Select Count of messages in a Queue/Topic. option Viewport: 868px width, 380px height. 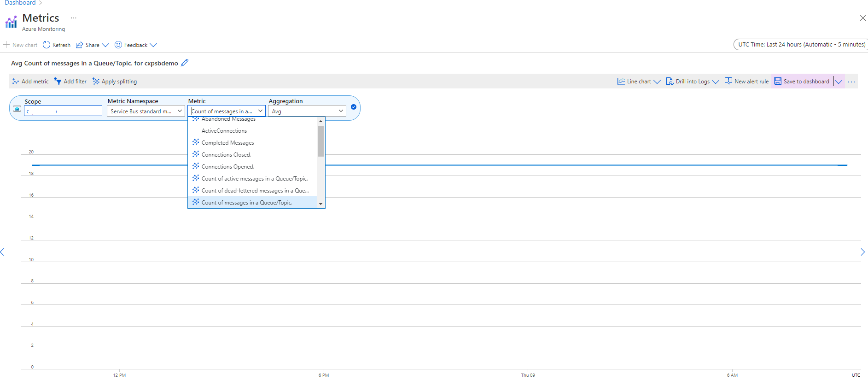252,203
